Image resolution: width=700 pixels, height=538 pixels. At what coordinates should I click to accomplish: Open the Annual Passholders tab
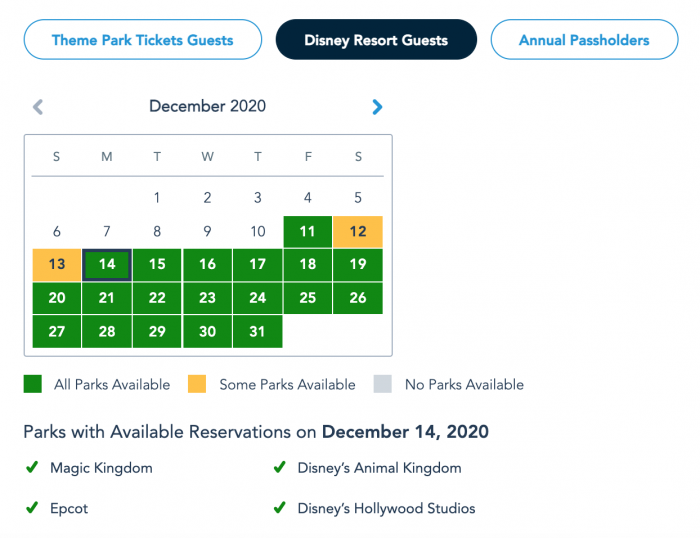[x=584, y=41]
